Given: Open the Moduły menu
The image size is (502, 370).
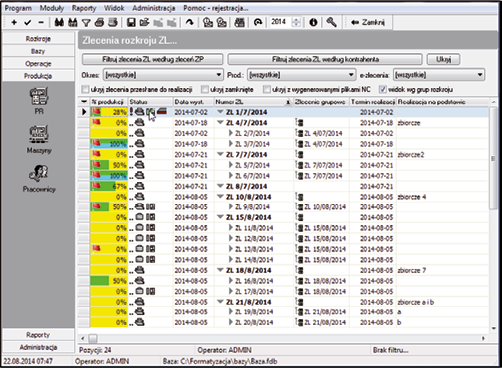Looking at the screenshot, I should pos(52,8).
